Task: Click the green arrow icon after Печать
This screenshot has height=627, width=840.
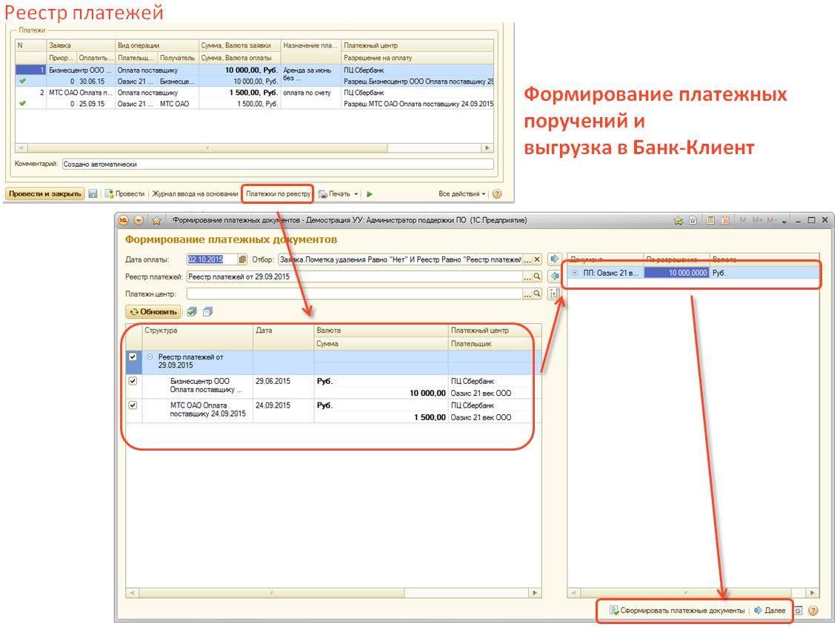Action: click(370, 194)
